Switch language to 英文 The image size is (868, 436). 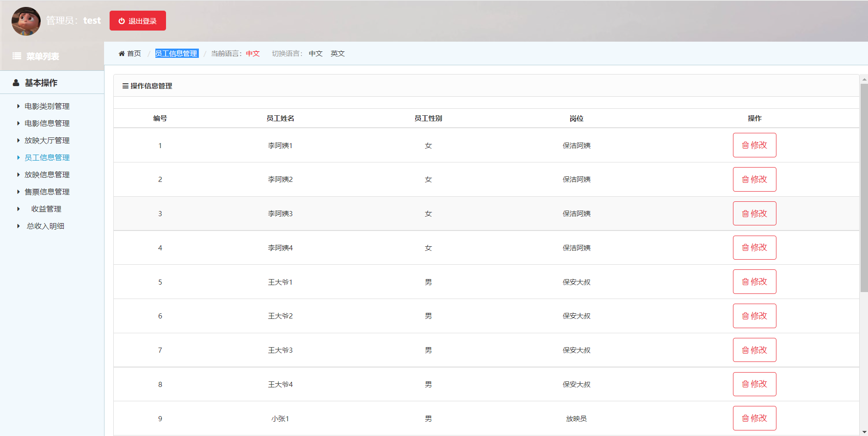[x=338, y=54]
